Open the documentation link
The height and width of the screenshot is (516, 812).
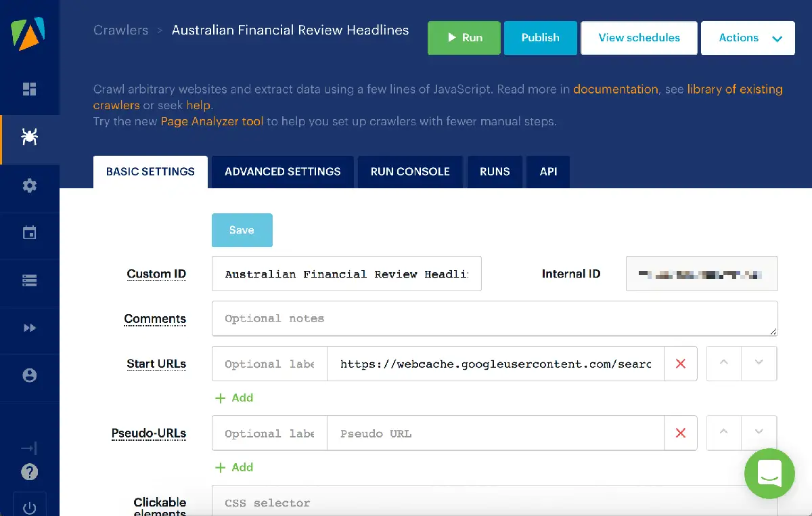[x=616, y=89]
